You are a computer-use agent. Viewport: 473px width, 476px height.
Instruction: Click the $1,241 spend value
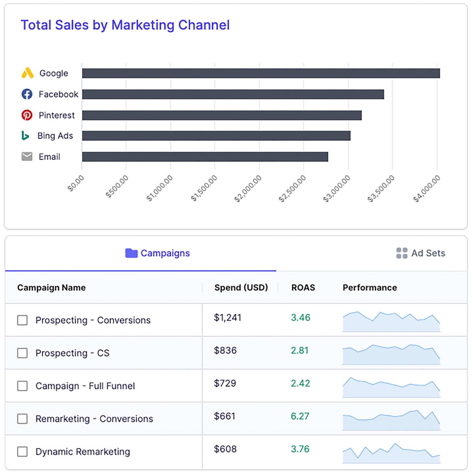coord(228,318)
